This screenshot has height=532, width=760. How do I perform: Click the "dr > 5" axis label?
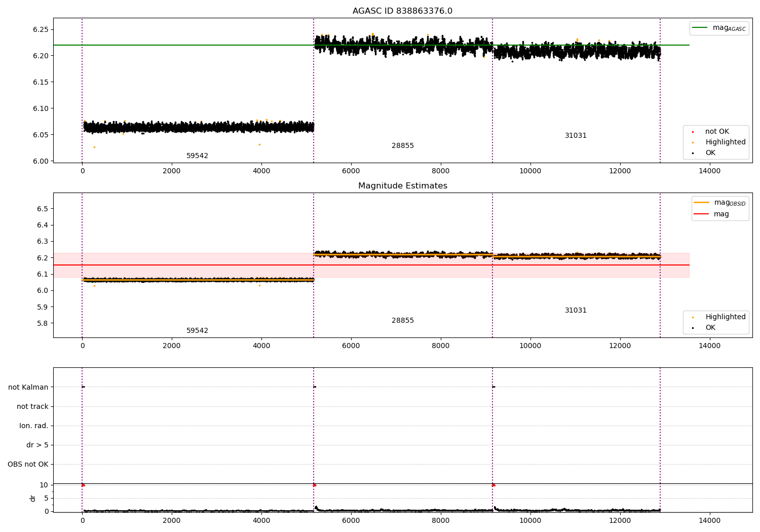click(37, 445)
